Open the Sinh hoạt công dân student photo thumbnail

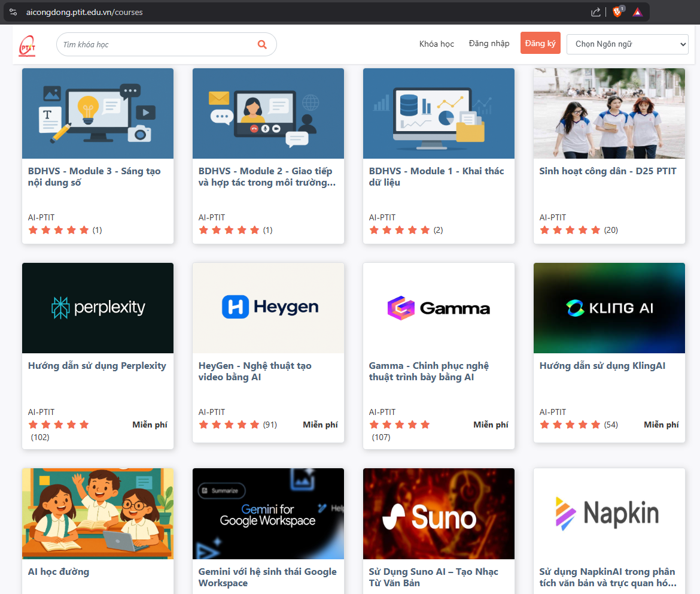(x=610, y=114)
